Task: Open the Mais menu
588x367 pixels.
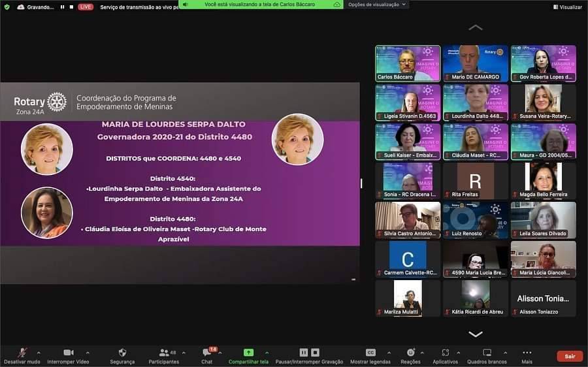Action: point(527,353)
